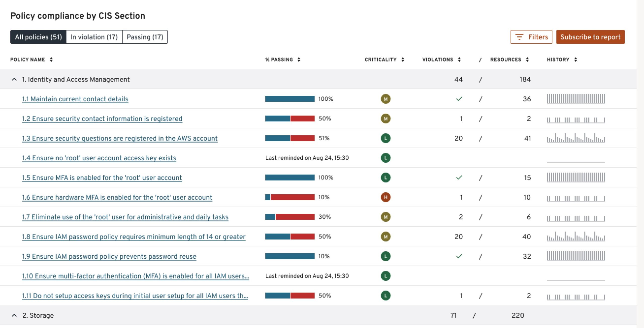644x328 pixels.
Task: Collapse Identity and Access Management section
Action: [x=14, y=79]
